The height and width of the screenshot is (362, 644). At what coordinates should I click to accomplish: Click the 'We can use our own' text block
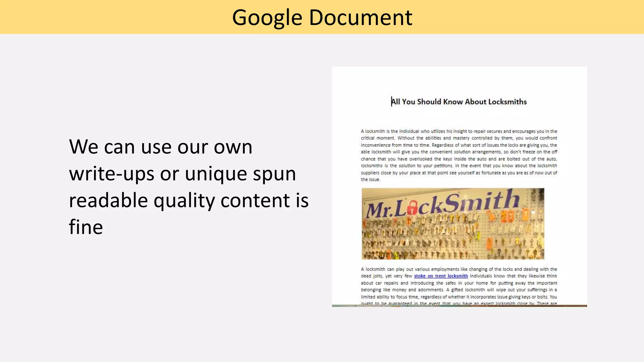coord(189,187)
